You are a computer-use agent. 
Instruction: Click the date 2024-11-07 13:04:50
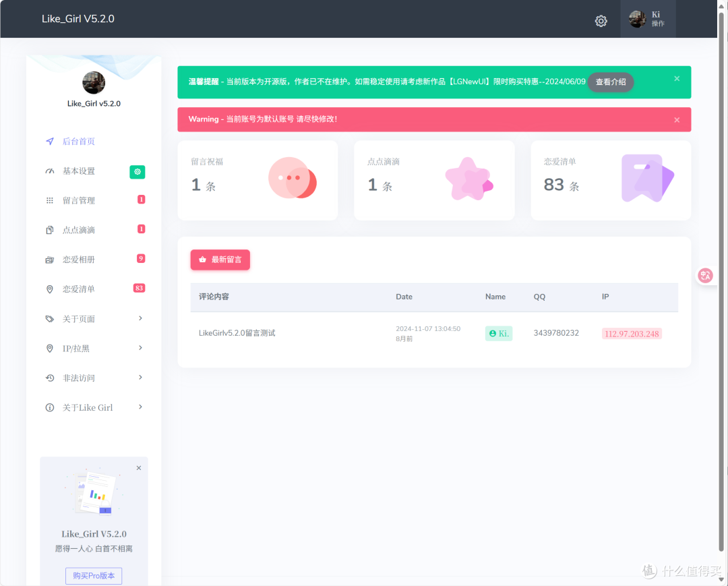click(x=428, y=329)
